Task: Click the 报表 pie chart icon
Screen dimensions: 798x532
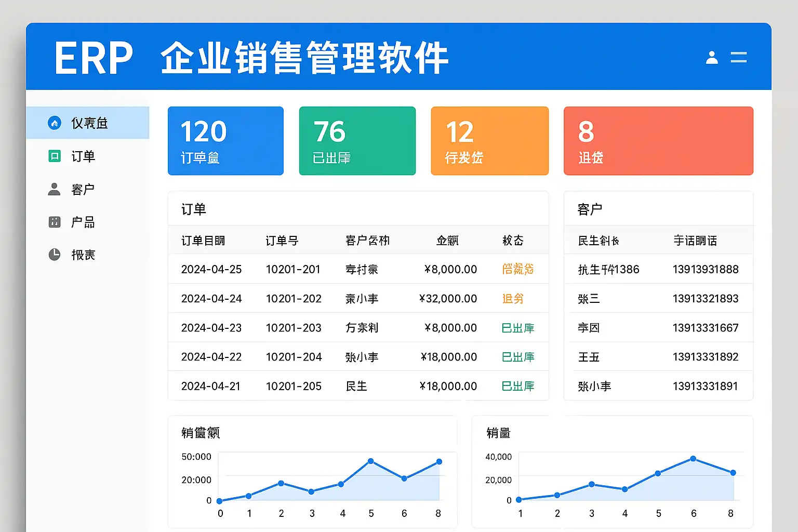Action: [x=55, y=255]
